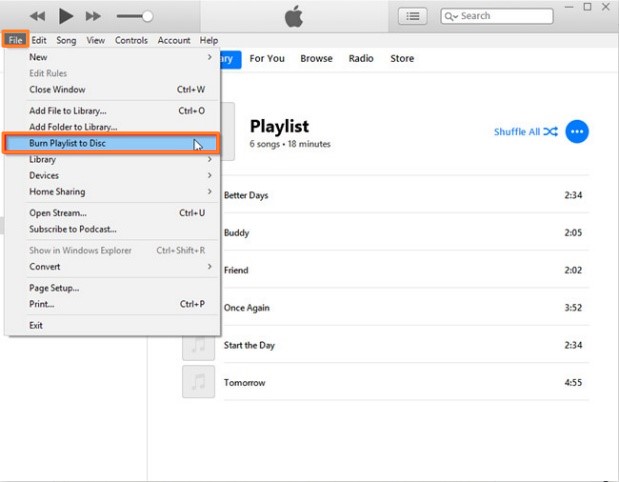Click the fast-forward next track button
Viewport: 619px width, 482px height.
click(93, 16)
